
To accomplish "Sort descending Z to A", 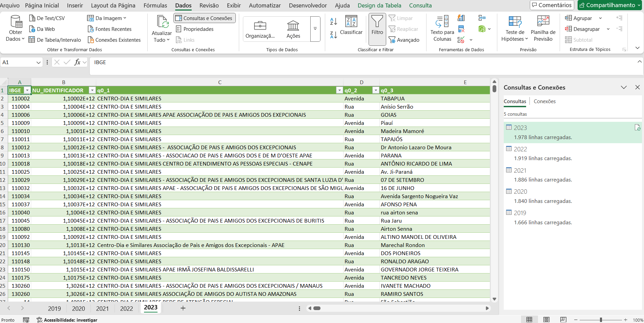I will pos(333,35).
